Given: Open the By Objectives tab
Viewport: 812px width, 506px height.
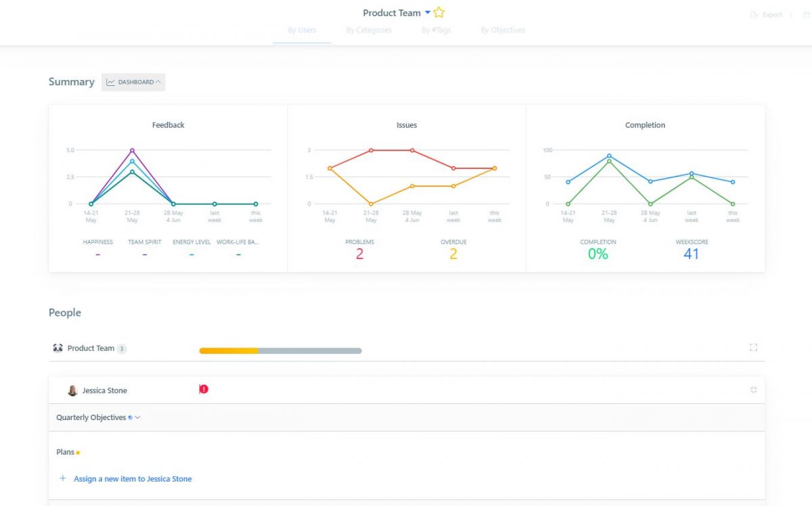Looking at the screenshot, I should (x=503, y=30).
